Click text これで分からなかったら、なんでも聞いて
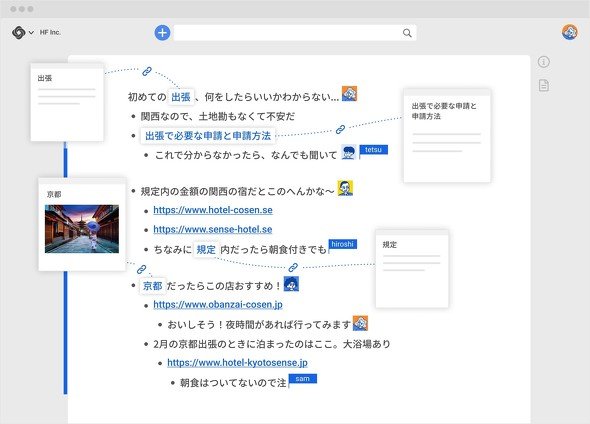The image size is (590, 424). click(246, 155)
